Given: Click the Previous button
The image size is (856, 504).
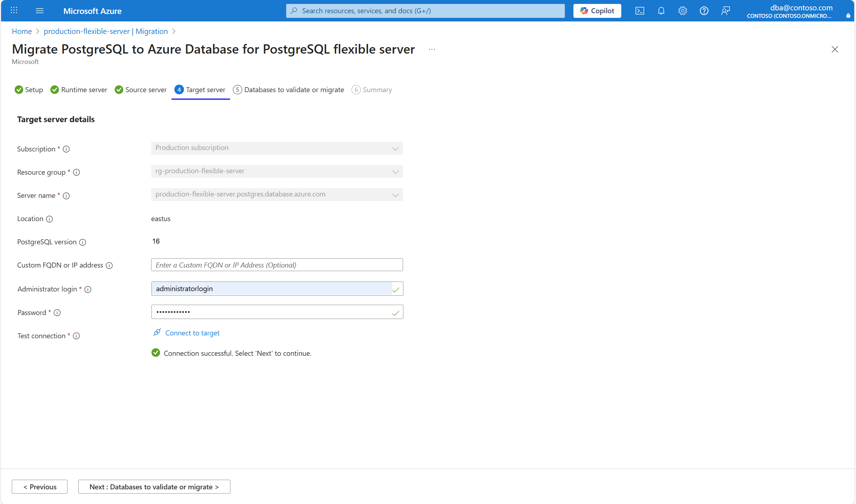Looking at the screenshot, I should (x=40, y=487).
